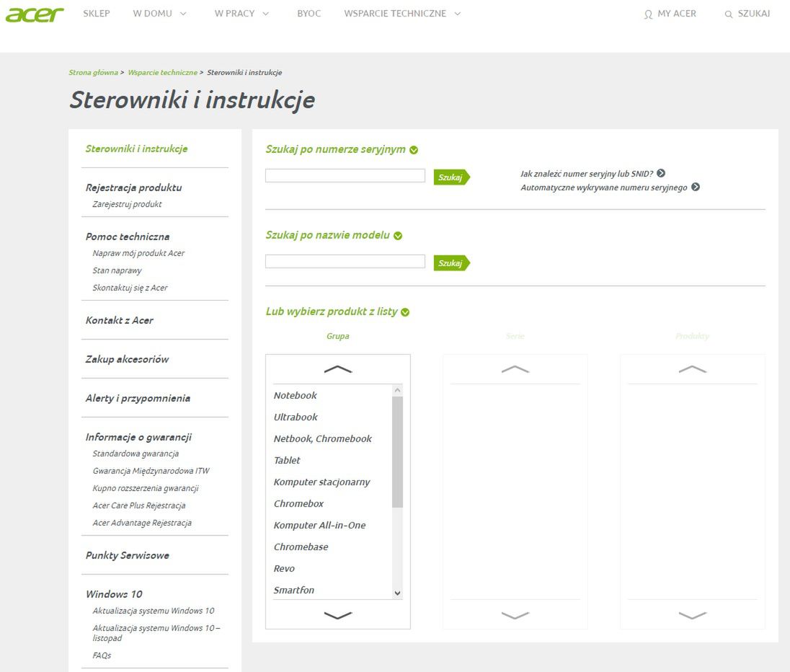Open 'Napraw mój produkt Acer' link
Viewport: 790px width, 672px height.
(138, 253)
